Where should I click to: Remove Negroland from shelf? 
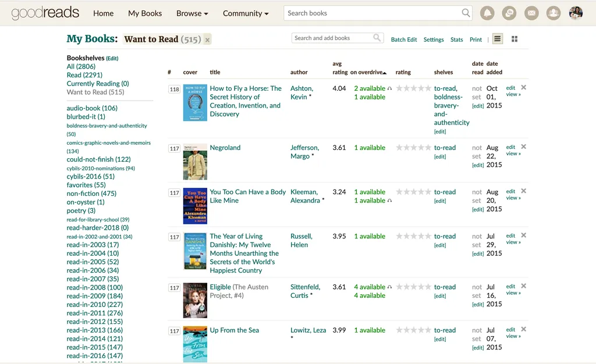[x=523, y=147]
